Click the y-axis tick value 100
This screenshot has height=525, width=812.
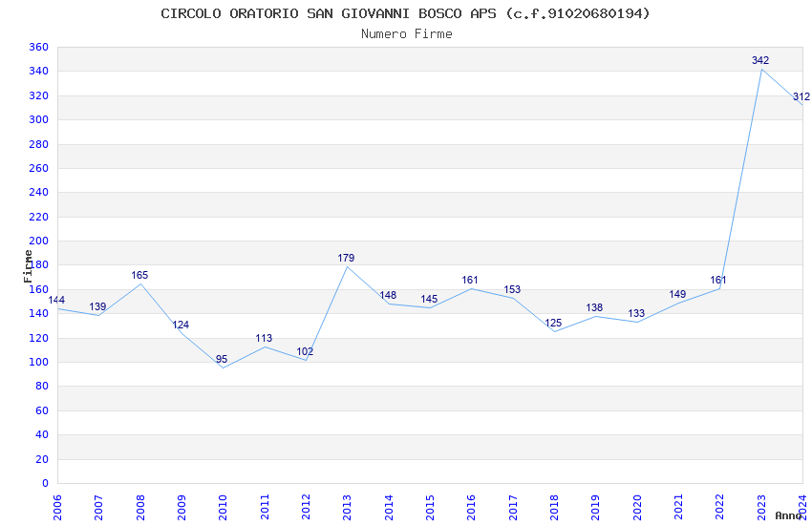[39, 362]
